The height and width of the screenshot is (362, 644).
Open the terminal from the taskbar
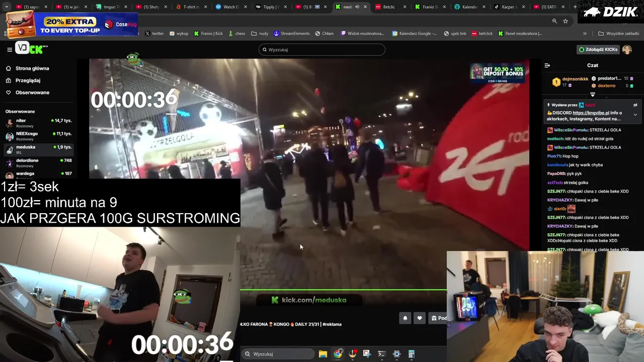point(381,354)
